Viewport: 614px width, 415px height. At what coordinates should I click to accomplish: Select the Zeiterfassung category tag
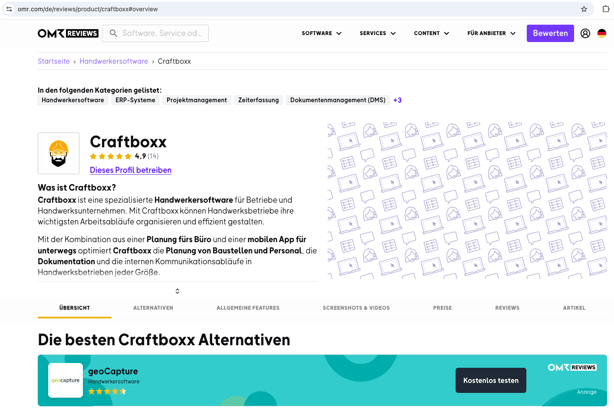coord(258,100)
